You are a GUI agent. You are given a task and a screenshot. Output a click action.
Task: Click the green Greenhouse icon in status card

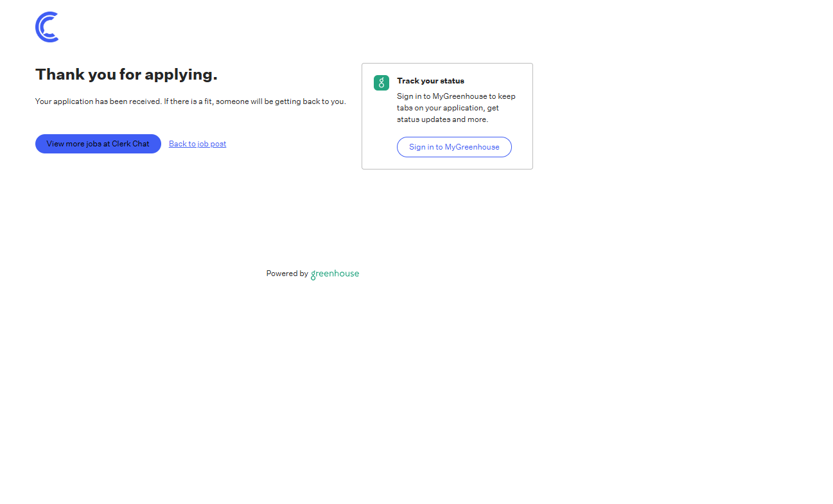(381, 83)
